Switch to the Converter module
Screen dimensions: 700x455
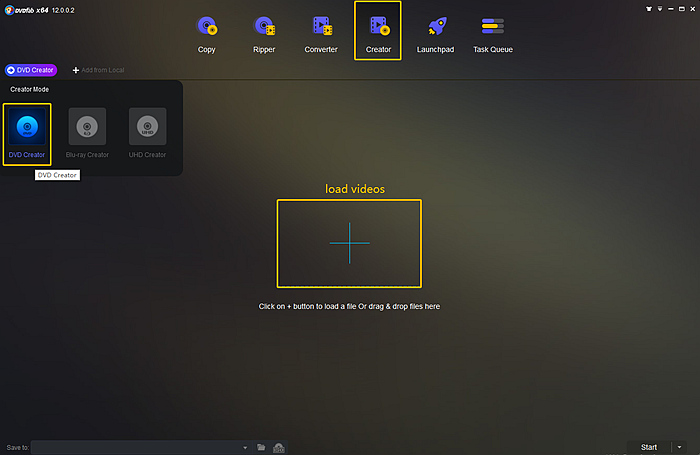[321, 34]
